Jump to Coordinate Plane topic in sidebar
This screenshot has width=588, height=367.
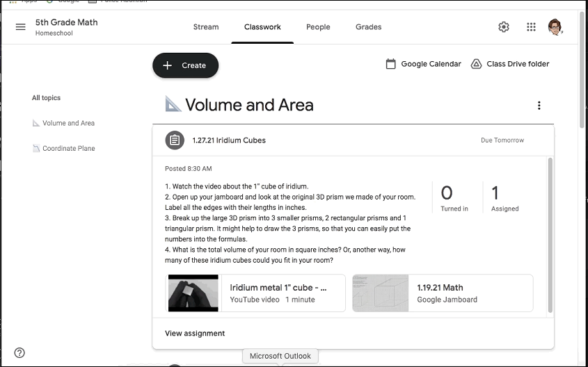click(64, 148)
